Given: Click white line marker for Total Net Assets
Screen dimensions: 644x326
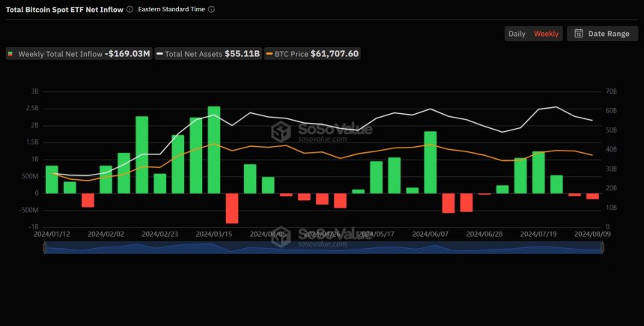Looking at the screenshot, I should pyautogui.click(x=160, y=54).
